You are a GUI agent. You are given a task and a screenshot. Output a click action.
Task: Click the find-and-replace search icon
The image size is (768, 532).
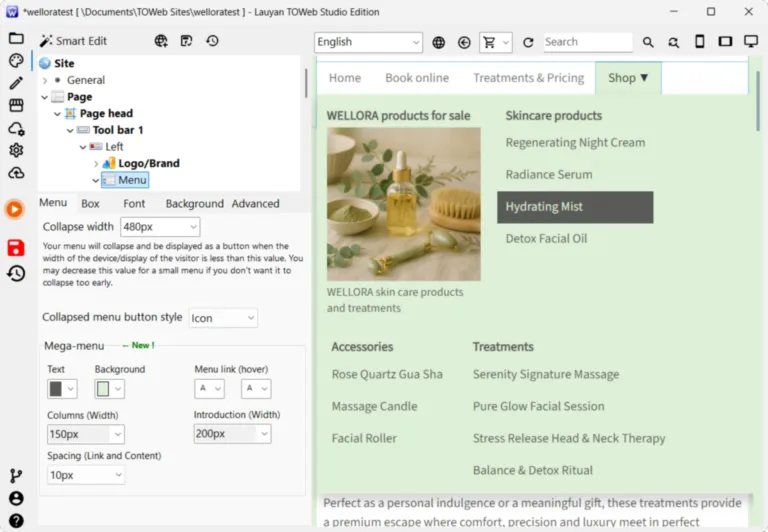coord(674,43)
